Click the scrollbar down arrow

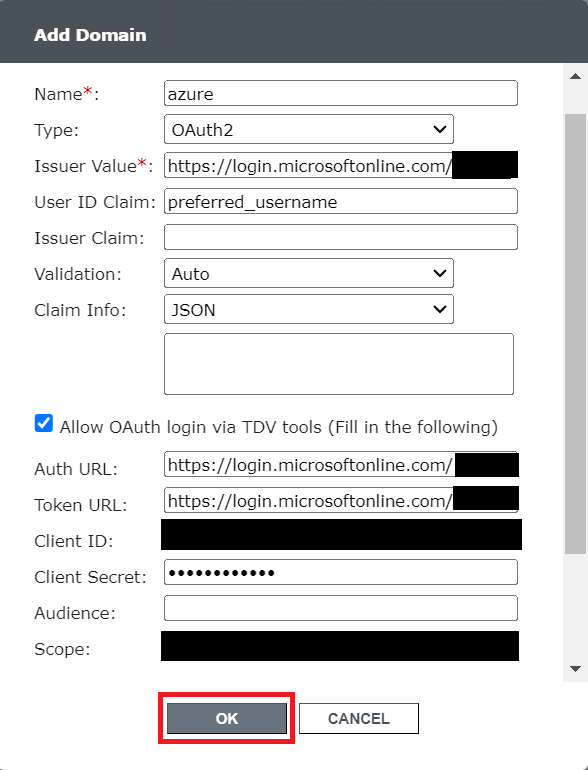pyautogui.click(x=575, y=668)
